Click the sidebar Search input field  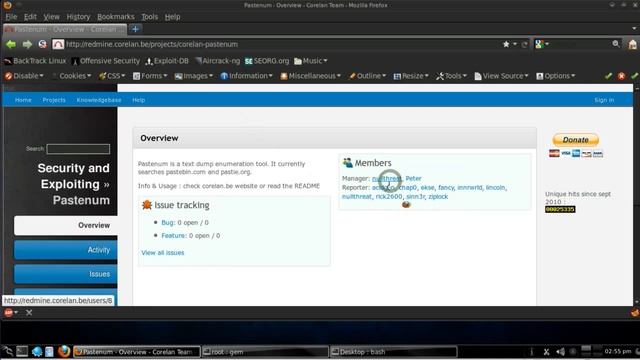point(78,149)
